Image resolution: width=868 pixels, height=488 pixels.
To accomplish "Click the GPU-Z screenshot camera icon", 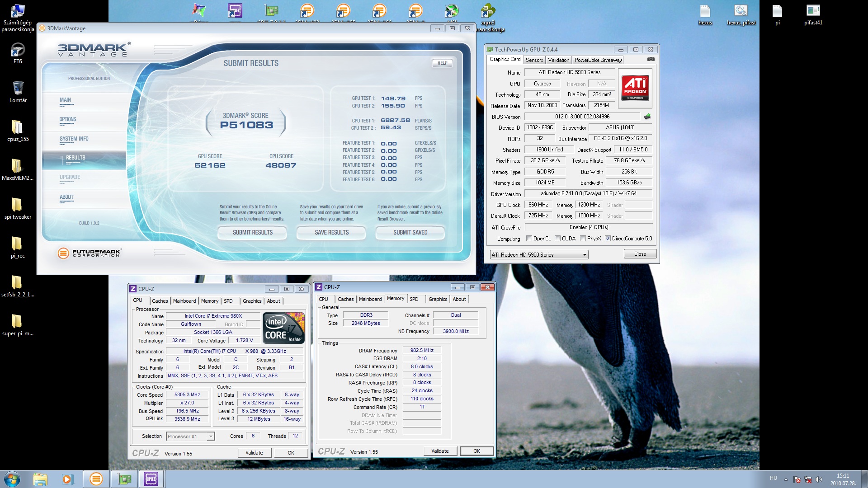I will coord(651,59).
